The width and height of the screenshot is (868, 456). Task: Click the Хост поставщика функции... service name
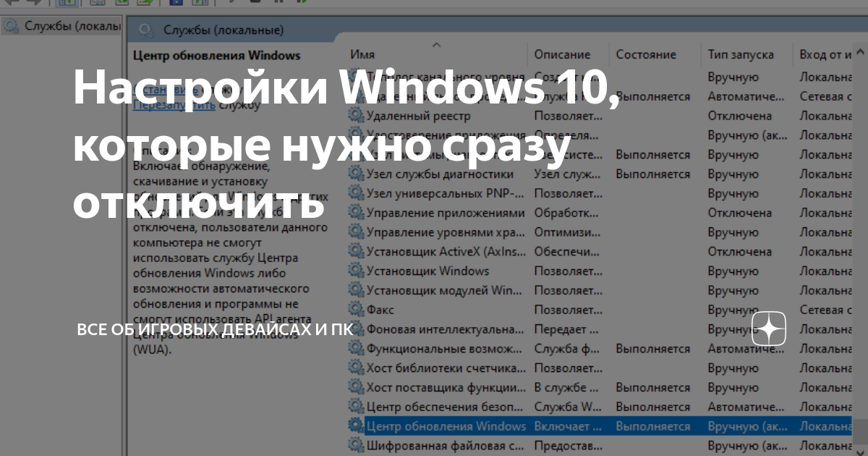(446, 388)
